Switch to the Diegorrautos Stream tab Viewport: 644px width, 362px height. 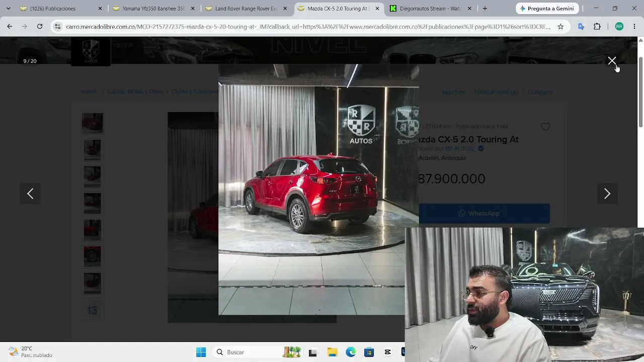pos(431,9)
